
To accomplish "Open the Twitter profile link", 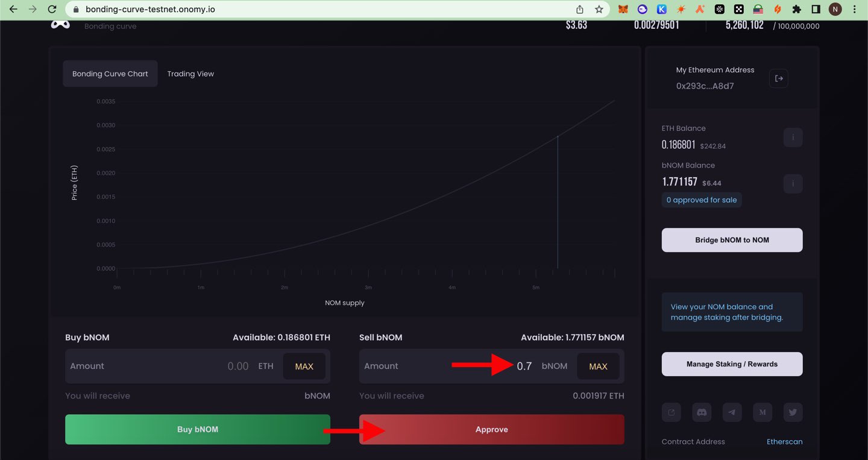I will click(793, 412).
